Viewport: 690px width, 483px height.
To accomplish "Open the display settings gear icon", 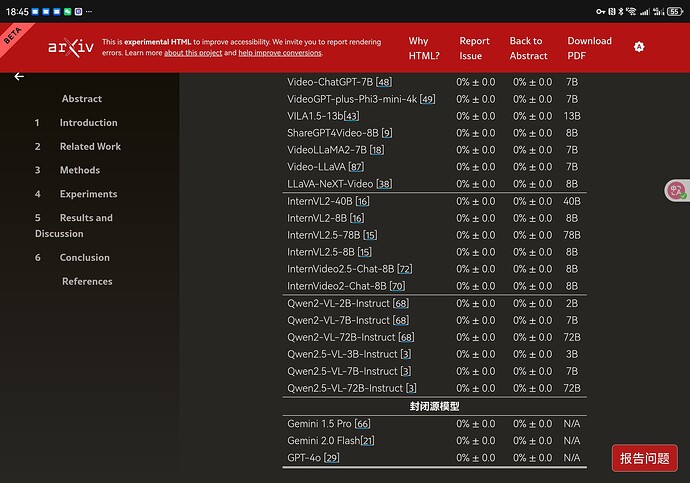I will pyautogui.click(x=639, y=47).
